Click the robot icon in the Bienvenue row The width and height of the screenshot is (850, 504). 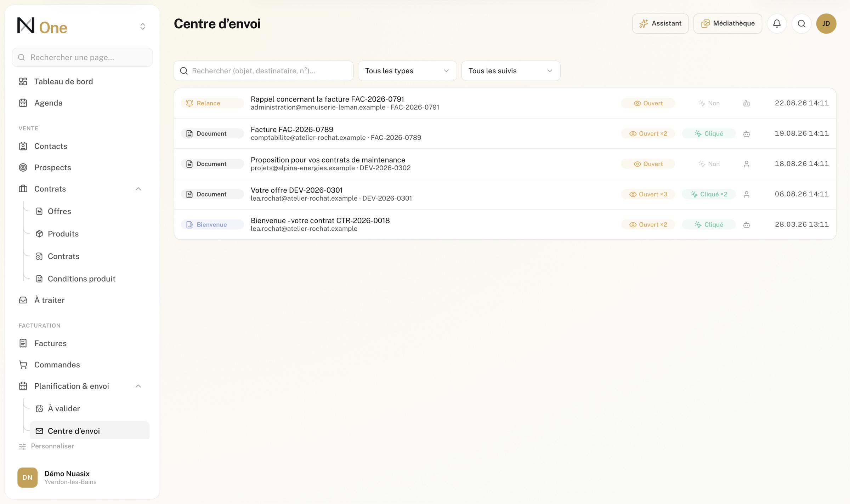click(x=746, y=225)
